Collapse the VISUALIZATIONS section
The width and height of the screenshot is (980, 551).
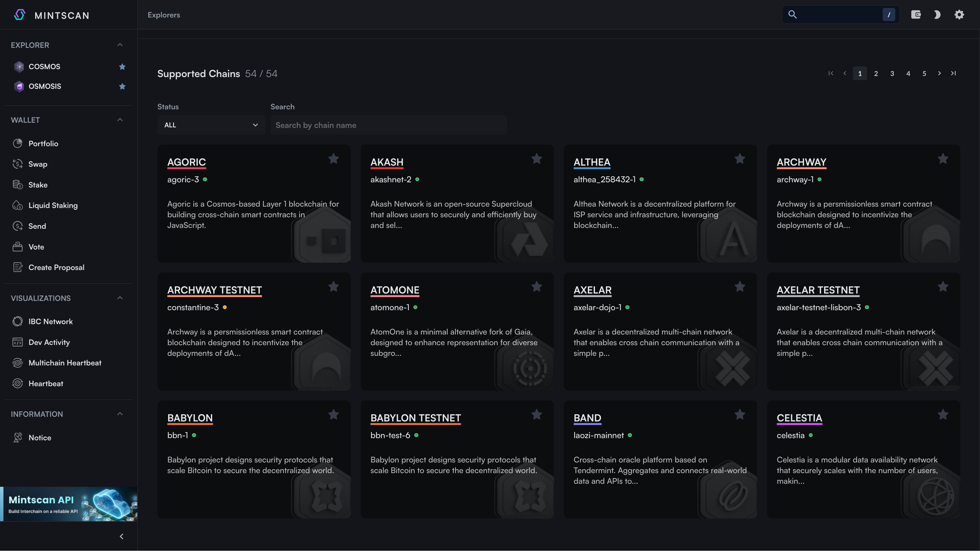pos(120,298)
